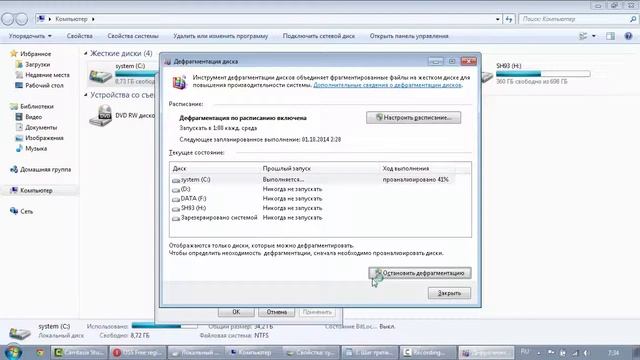Click Открыть панель управления
The image size is (640, 360).
tap(409, 36)
